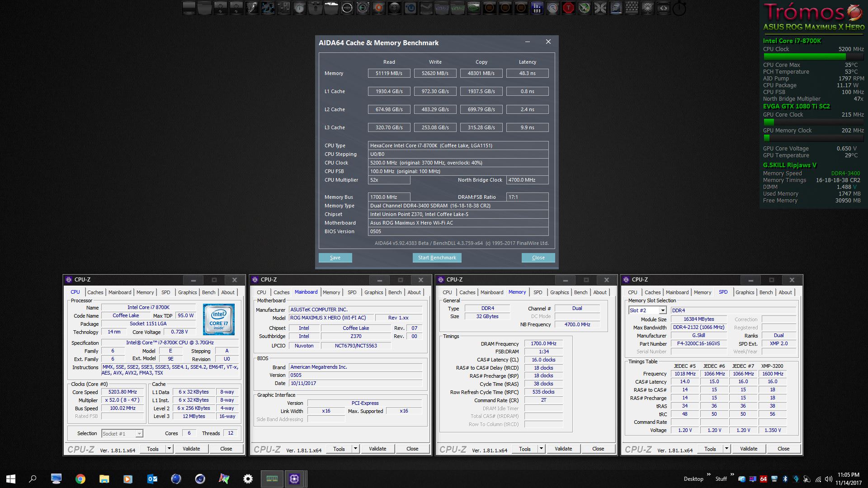
Task: Click the Stuff toolbar label in the taskbar
Action: pos(721,479)
